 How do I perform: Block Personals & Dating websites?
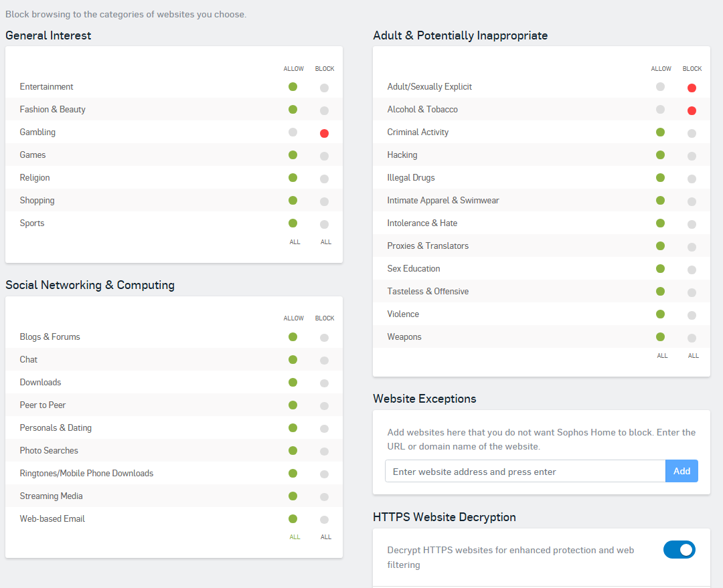click(x=324, y=429)
